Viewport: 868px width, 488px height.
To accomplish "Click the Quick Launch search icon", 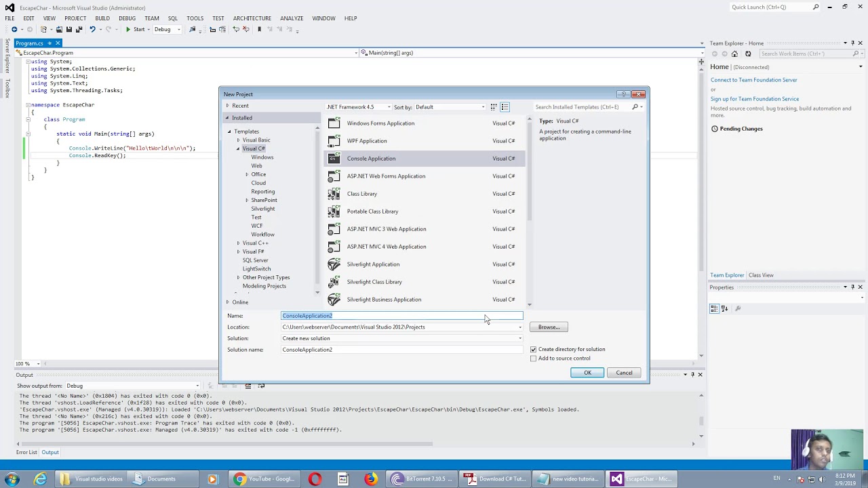I will coord(816,7).
